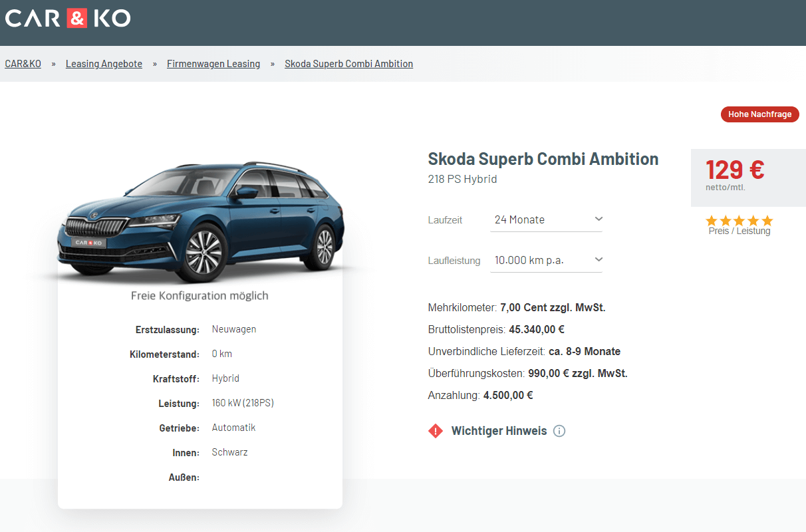Image resolution: width=806 pixels, height=532 pixels.
Task: Click the Kilometerstand value 0 km
Action: (222, 354)
